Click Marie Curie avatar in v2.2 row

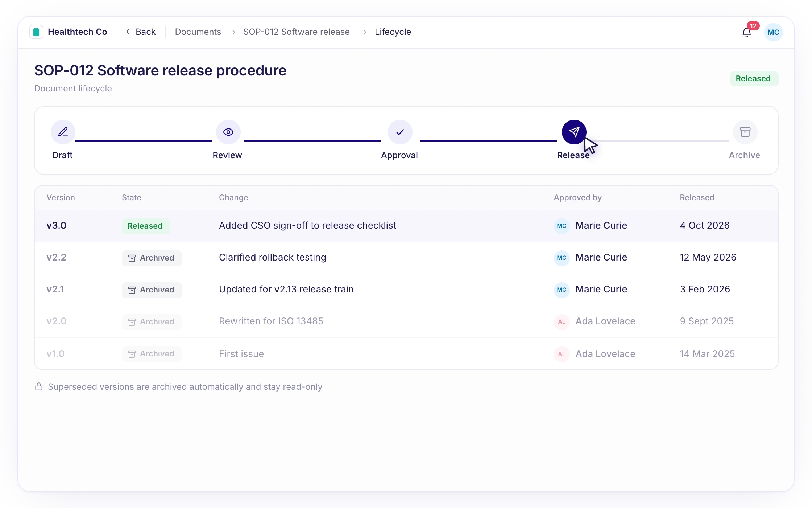pos(562,258)
